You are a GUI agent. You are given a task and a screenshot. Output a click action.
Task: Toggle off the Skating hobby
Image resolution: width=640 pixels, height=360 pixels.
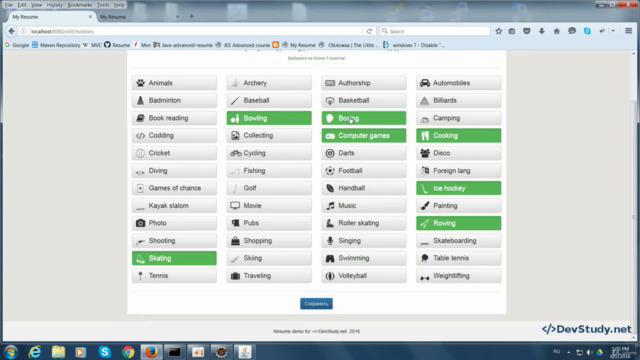tap(174, 258)
